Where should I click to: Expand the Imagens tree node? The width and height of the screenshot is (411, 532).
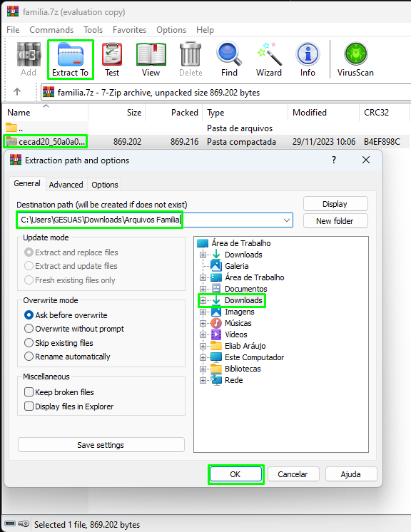click(203, 312)
